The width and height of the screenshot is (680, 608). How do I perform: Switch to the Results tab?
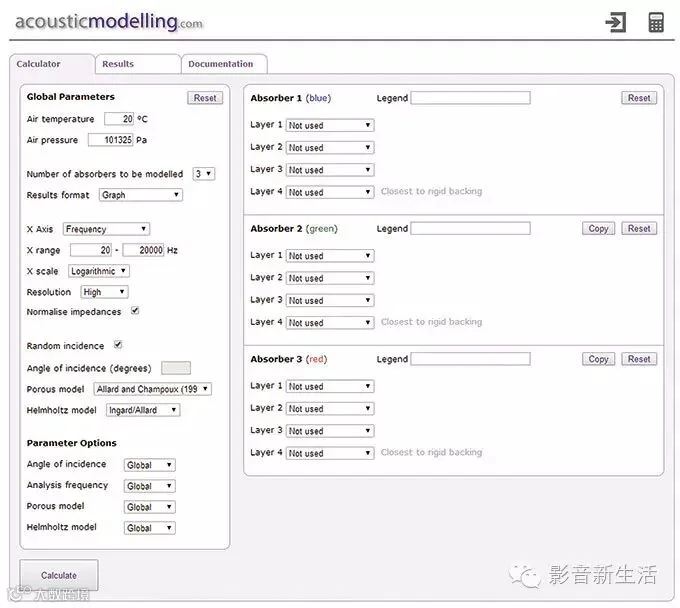coord(138,64)
